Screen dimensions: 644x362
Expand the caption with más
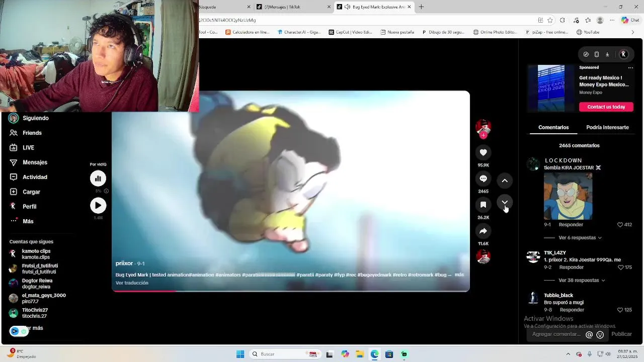[459, 275]
